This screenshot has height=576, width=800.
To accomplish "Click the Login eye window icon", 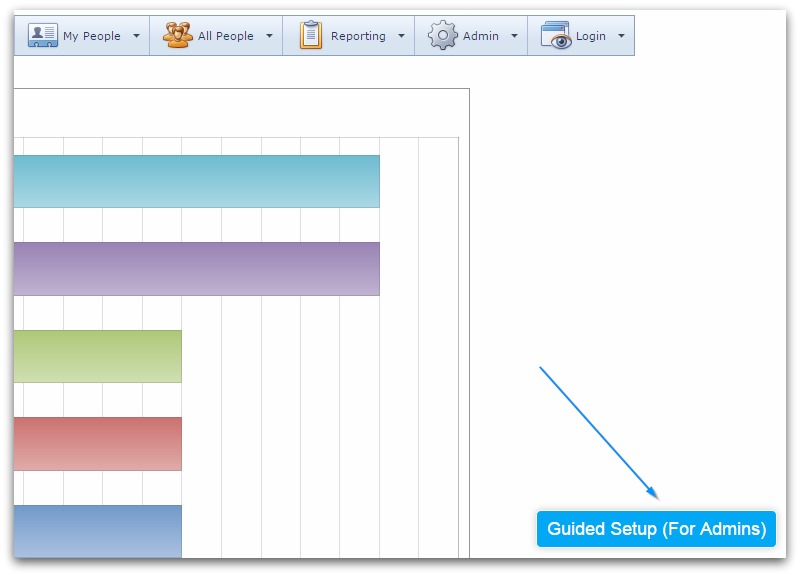I will click(x=556, y=35).
